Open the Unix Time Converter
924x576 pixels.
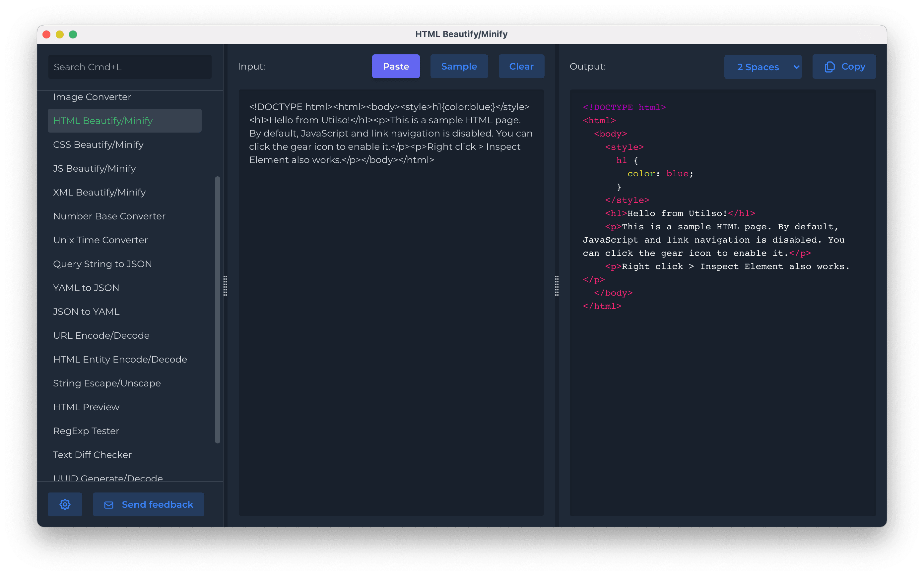100,240
